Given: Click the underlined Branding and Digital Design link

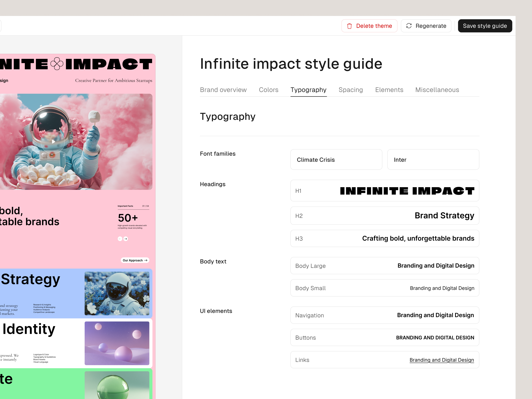Looking at the screenshot, I should [442, 360].
